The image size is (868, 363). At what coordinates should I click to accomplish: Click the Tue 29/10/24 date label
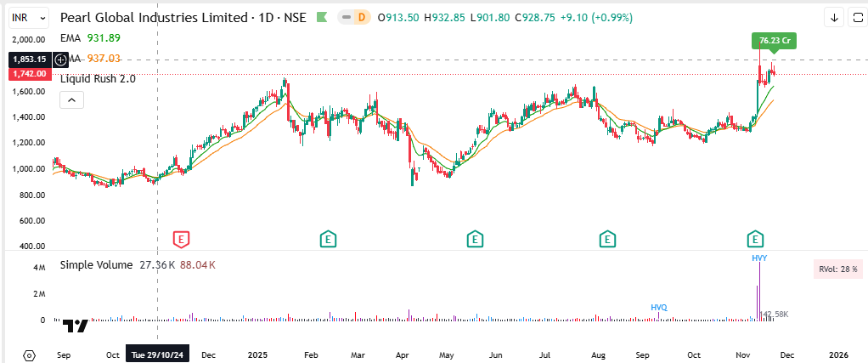(158, 354)
